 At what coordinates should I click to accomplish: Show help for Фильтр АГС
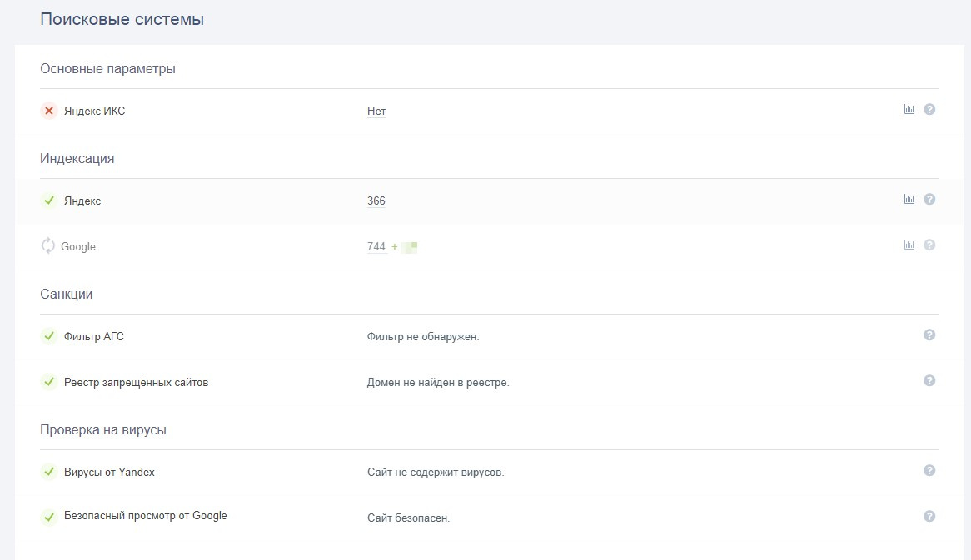[929, 335]
